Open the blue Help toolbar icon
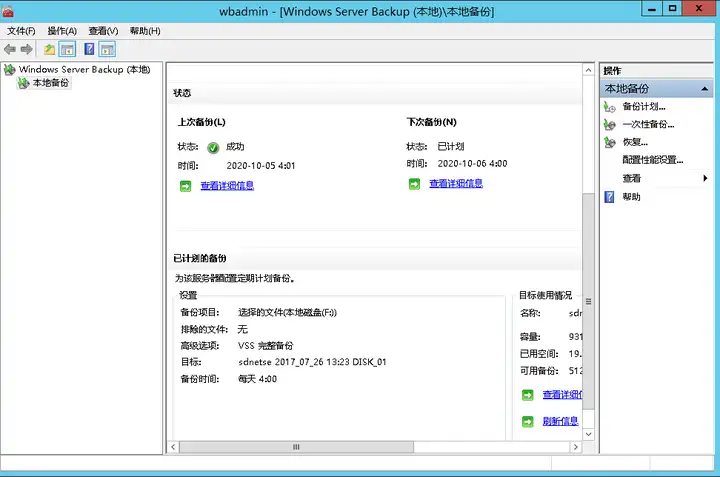 [x=89, y=49]
